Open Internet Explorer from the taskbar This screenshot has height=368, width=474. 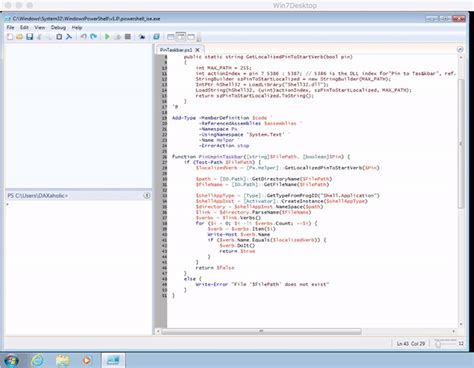tap(37, 360)
